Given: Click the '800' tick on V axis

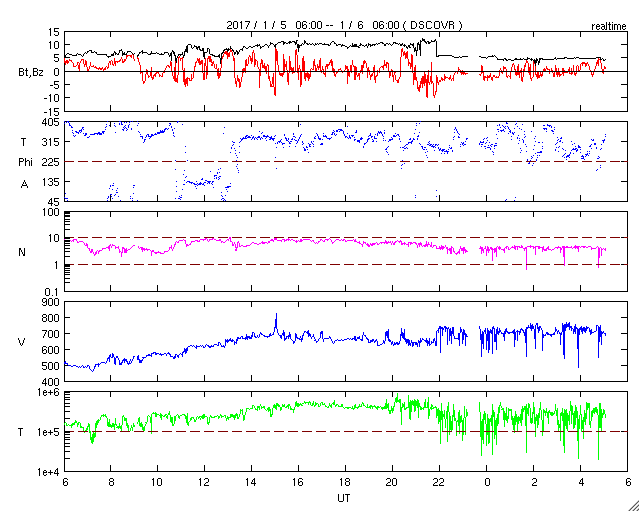Looking at the screenshot, I should tap(51, 318).
